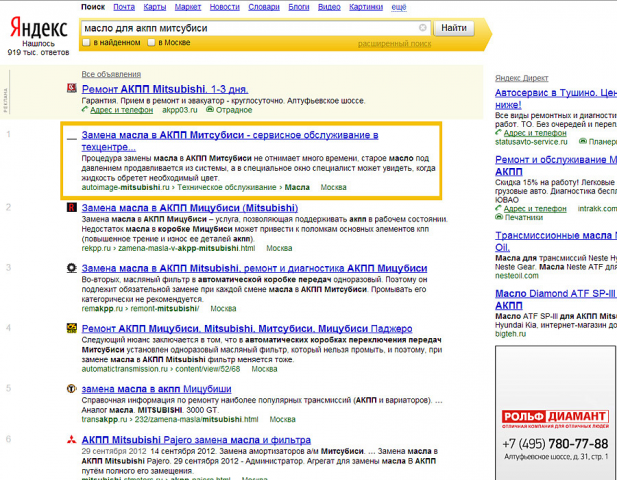Image resolution: width=617 pixels, height=480 pixels.
Task: Click nesteoil.com green URL
Action: click(x=516, y=276)
